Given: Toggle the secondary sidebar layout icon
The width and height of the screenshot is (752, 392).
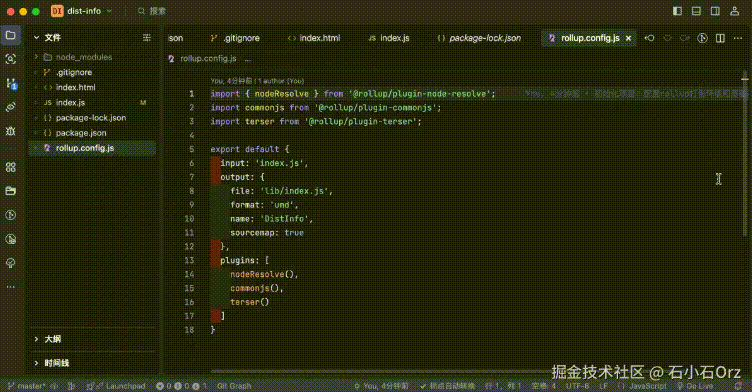Looking at the screenshot, I should (715, 11).
